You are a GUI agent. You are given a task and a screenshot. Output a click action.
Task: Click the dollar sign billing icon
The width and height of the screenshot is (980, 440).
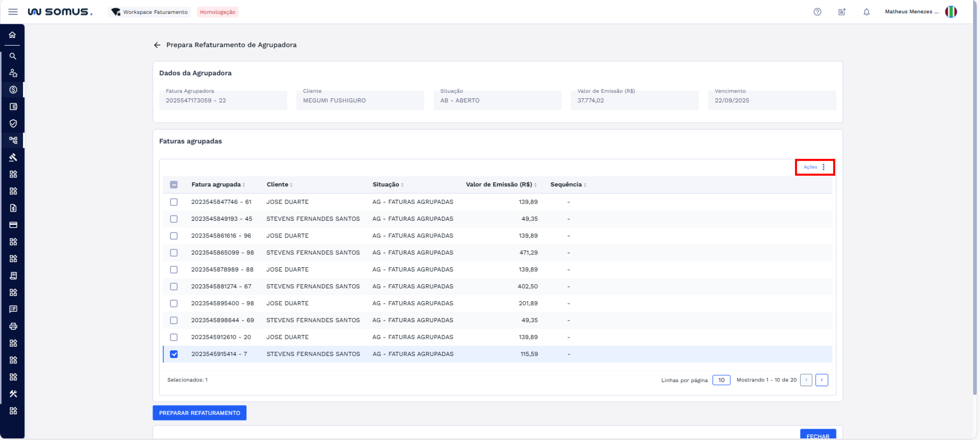13,90
